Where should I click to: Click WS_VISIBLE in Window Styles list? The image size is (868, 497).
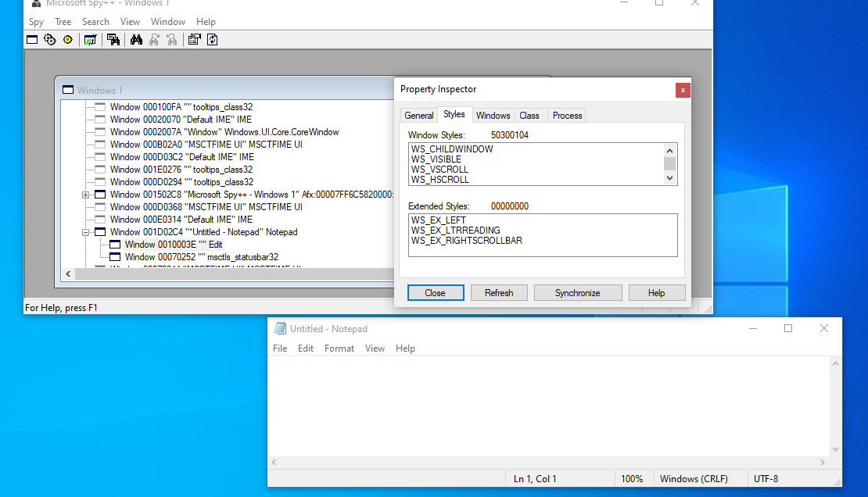[x=436, y=159]
